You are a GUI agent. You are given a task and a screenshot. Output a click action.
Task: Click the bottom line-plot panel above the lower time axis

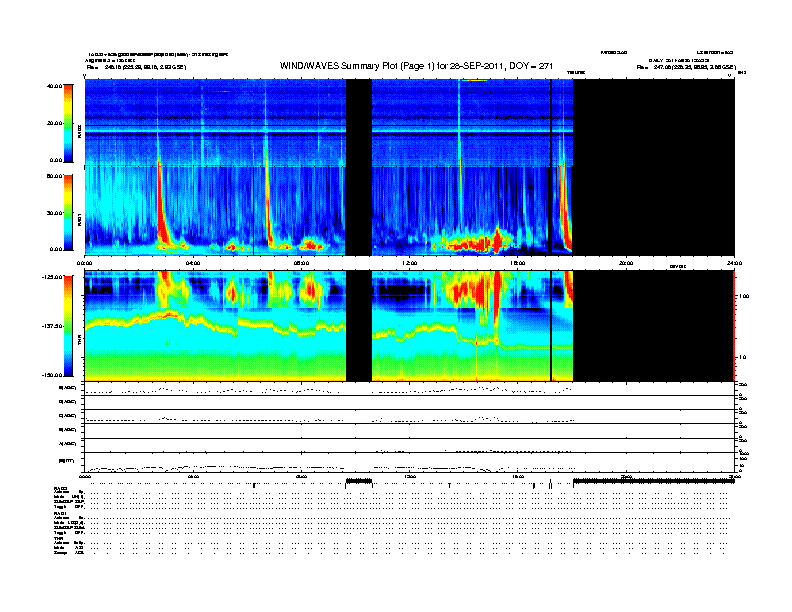pyautogui.click(x=409, y=463)
